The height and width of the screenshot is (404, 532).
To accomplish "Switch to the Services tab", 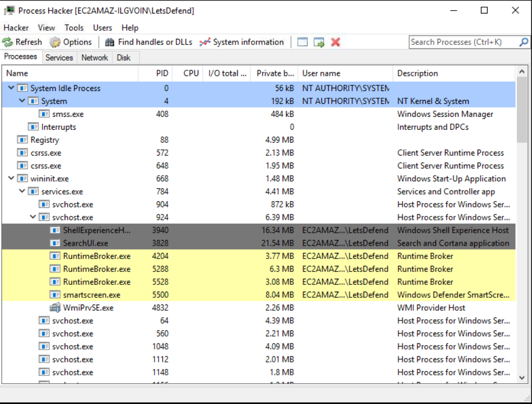I will tap(59, 57).
